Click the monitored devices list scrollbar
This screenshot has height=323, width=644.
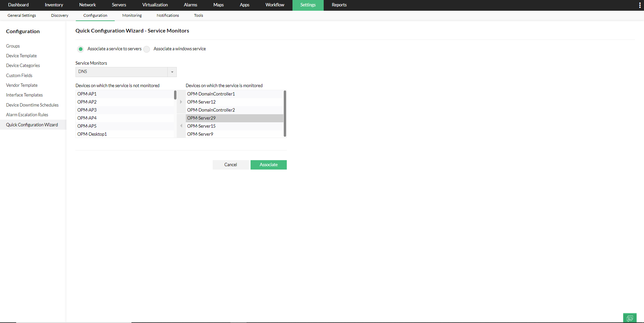285,113
